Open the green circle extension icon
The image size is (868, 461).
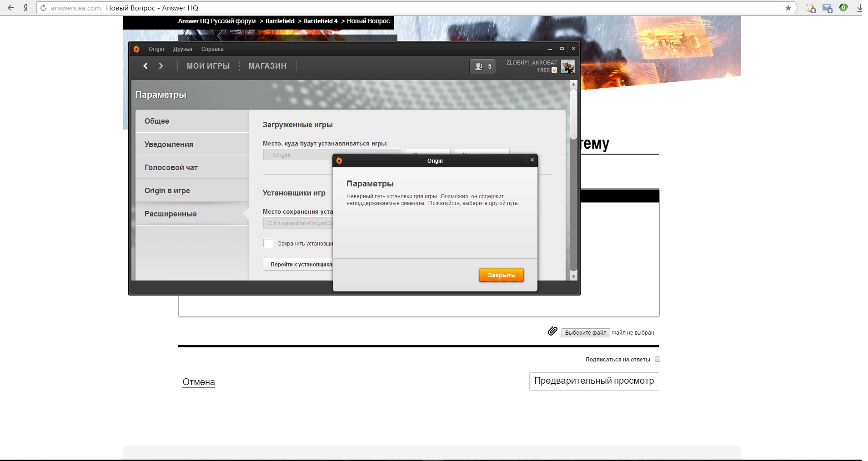(x=843, y=7)
